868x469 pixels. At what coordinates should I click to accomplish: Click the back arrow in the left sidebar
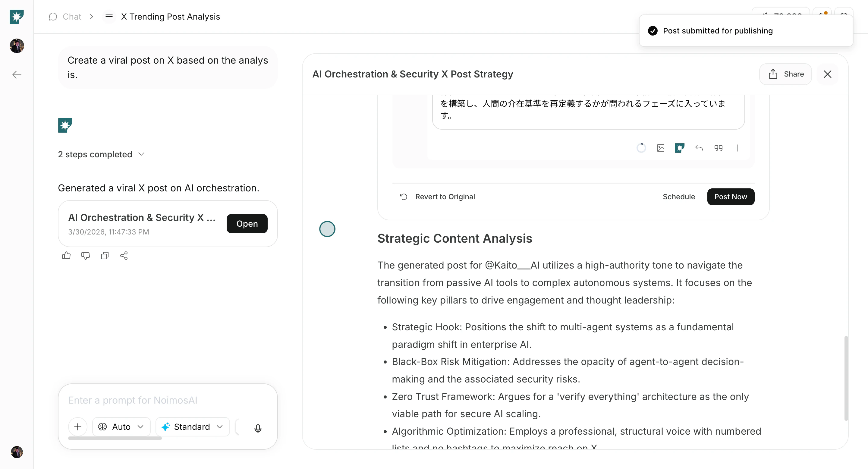pos(16,74)
